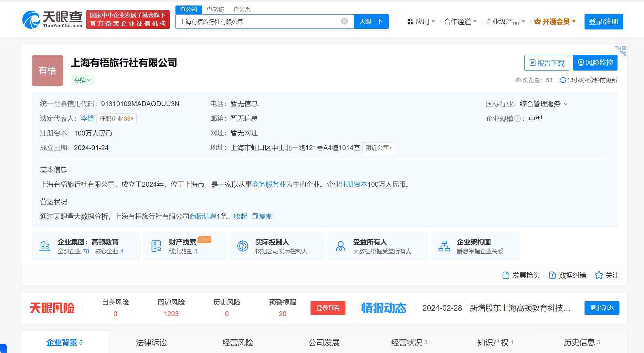Click the refresh update icon

(563, 80)
